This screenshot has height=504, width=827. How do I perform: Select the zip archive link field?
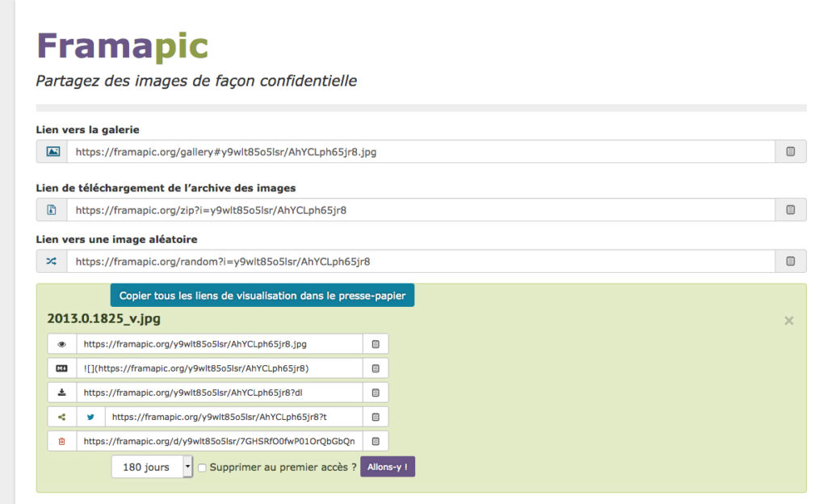pyautogui.click(x=421, y=210)
